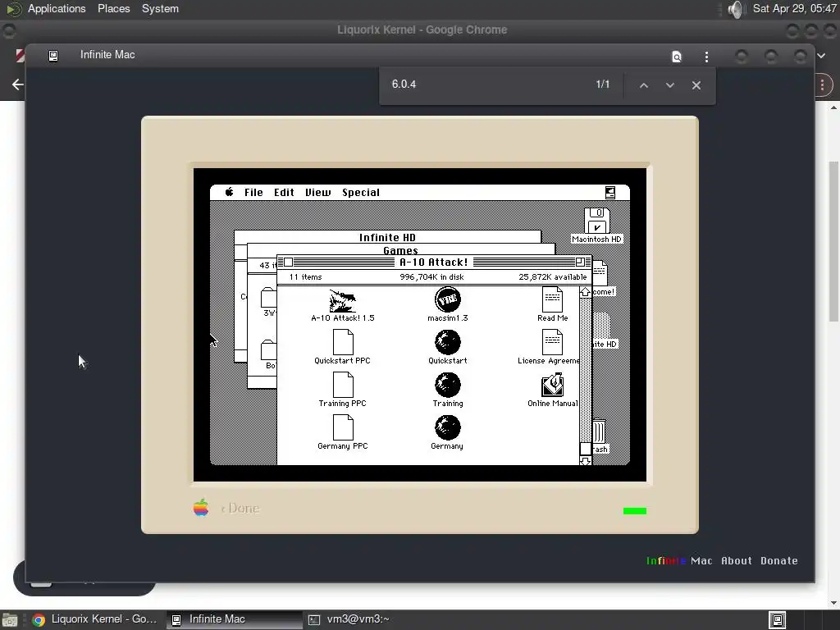Open the Edit menu in the Mac menu bar
This screenshot has width=840, height=630.
coord(284,192)
